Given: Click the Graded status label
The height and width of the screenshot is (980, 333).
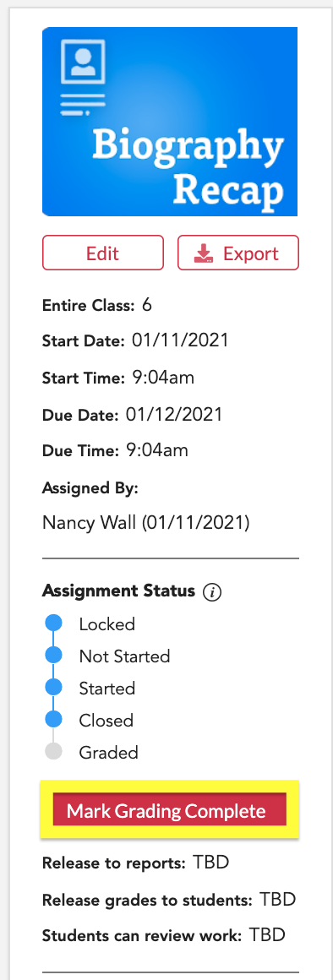Looking at the screenshot, I should tap(108, 753).
